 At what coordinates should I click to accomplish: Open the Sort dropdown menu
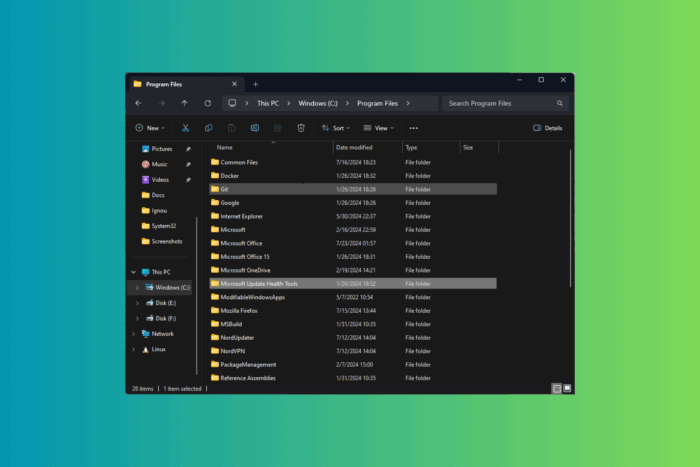pyautogui.click(x=336, y=128)
